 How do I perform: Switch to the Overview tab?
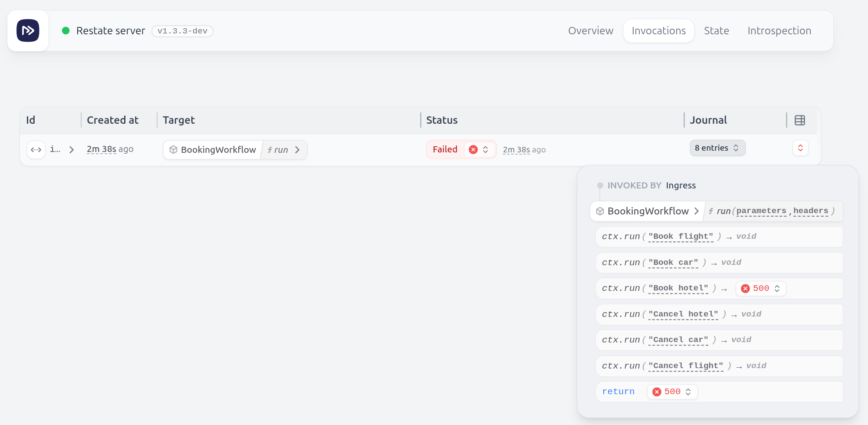coord(591,31)
